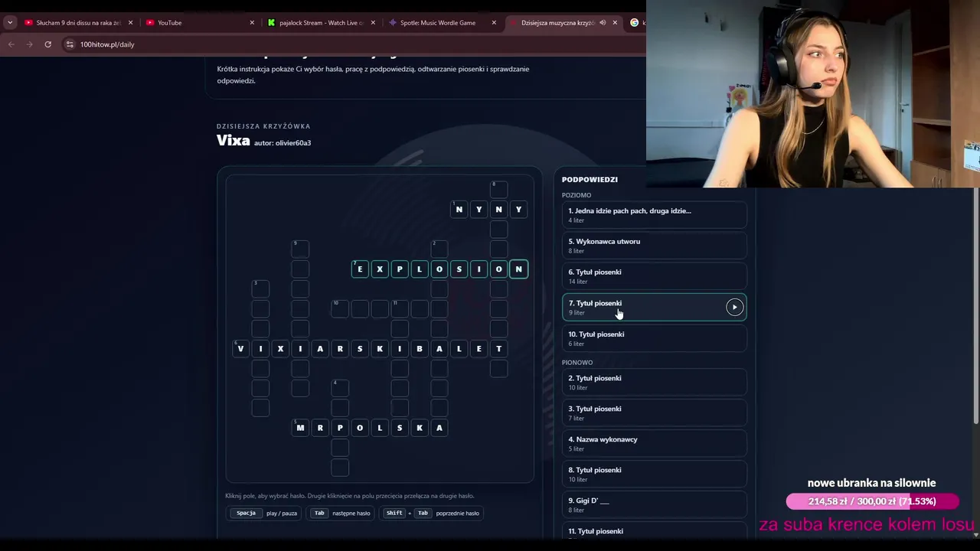The width and height of the screenshot is (980, 551).
Task: Click the X cell in EXPLOSION
Action: pos(380,269)
